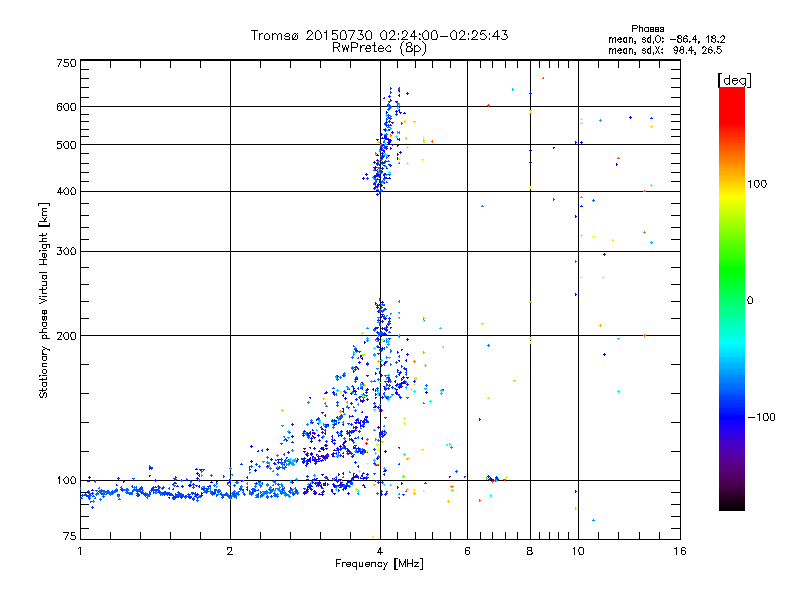Click x-axis tick label '16'
Screen dimensions: 800x600
coord(680,551)
